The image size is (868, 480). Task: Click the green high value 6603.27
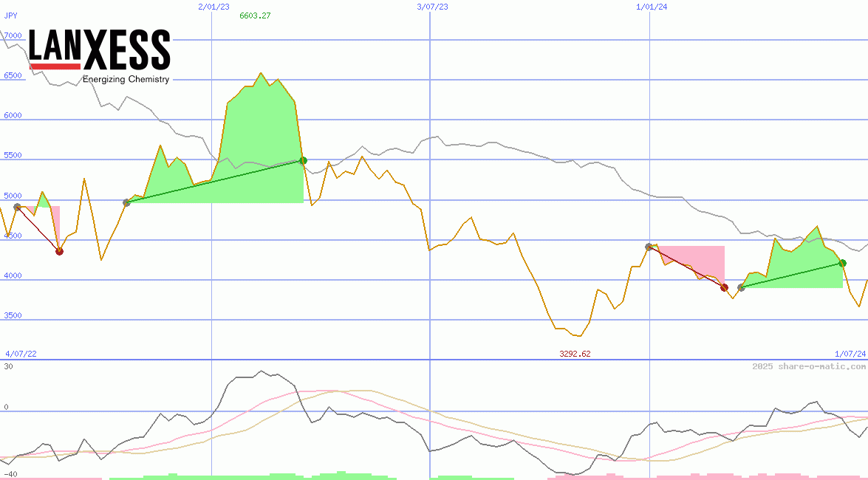(x=255, y=16)
